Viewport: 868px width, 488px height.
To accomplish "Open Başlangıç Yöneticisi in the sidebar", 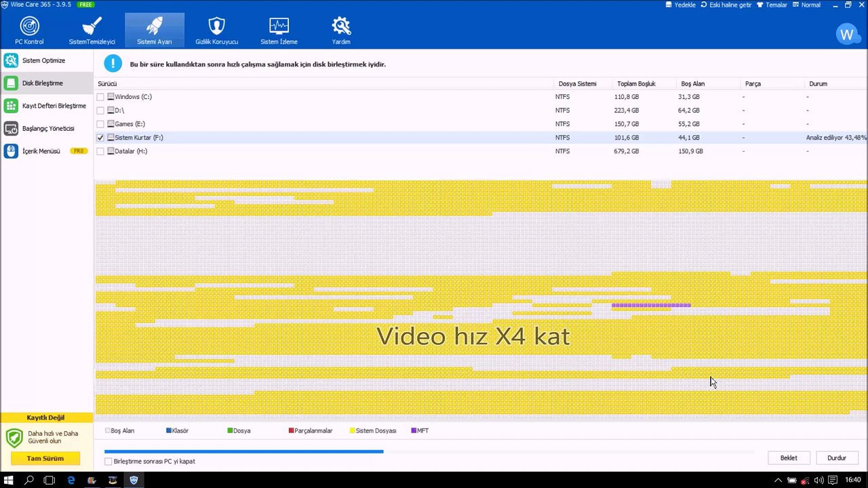I will pyautogui.click(x=46, y=128).
